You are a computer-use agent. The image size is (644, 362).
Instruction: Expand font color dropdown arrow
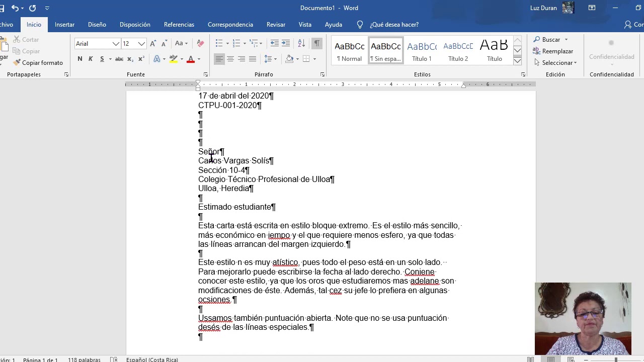click(199, 59)
